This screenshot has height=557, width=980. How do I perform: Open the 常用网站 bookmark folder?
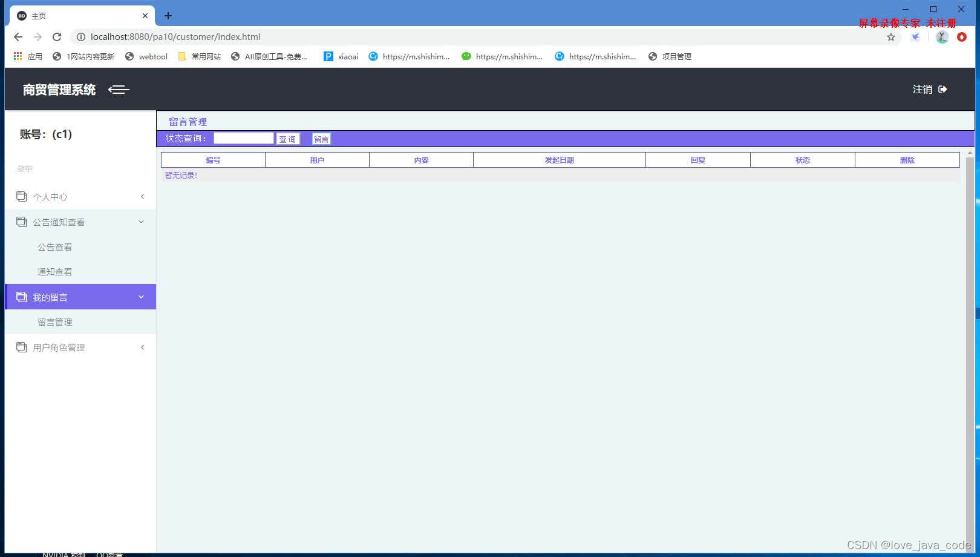tap(199, 56)
